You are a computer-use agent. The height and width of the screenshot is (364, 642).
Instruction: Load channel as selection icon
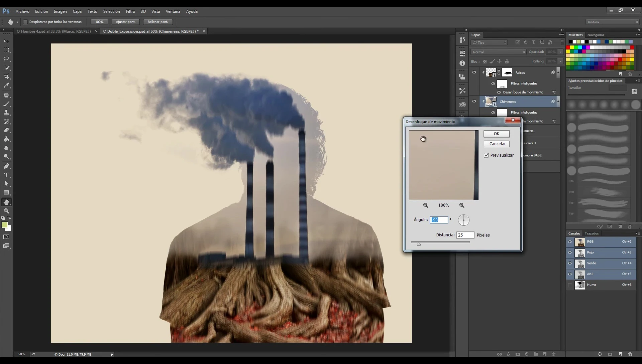coord(600,354)
